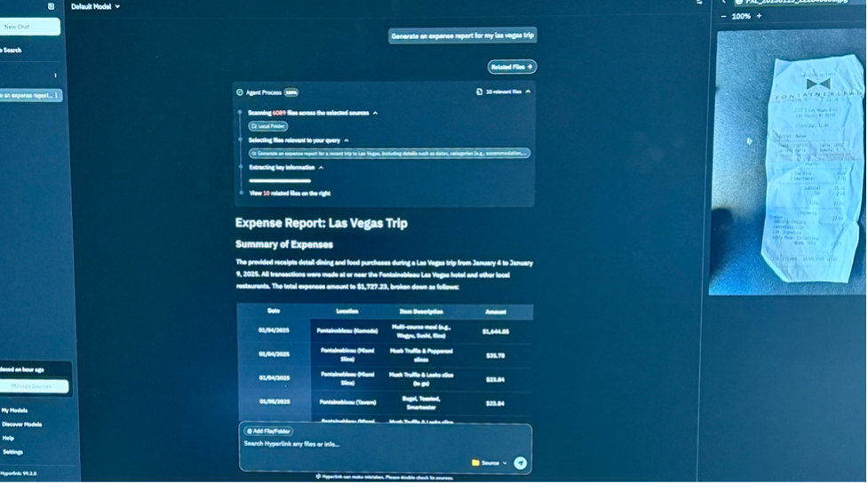Viewport: 868px width, 484px height.
Task: Click the $1,444.05 amount cell
Action: point(496,332)
